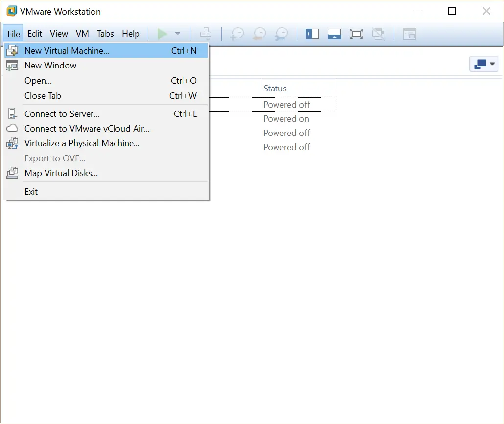Viewport: 504px width, 424px height.
Task: Open the Tabs menu
Action: coord(105,34)
